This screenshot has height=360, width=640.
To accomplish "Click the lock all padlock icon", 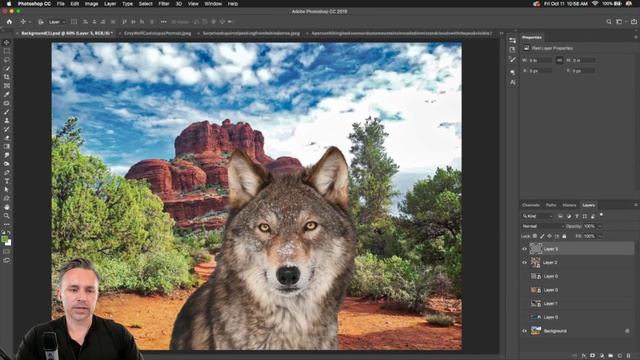I will click(x=564, y=236).
